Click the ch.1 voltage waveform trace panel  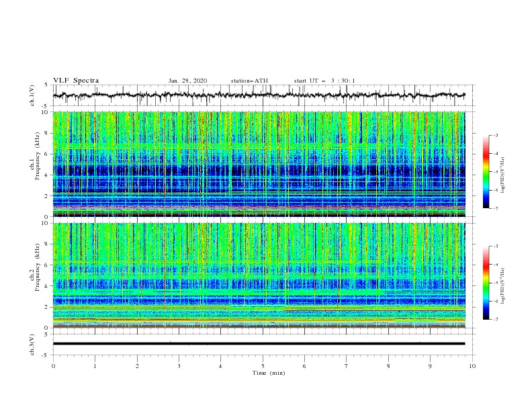pos(264,95)
